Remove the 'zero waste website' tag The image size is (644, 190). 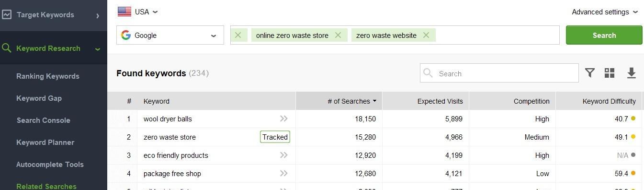(x=426, y=35)
